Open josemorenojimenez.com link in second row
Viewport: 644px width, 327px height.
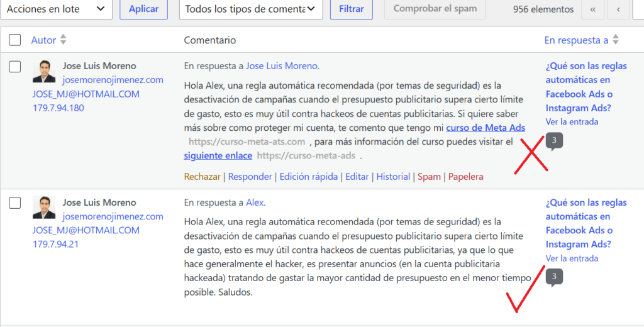tap(113, 216)
